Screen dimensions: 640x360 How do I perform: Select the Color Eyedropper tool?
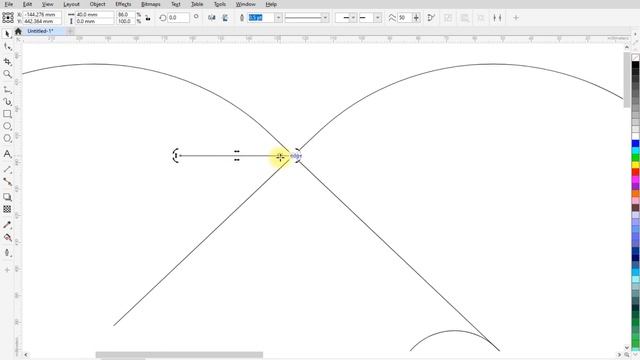[7, 224]
